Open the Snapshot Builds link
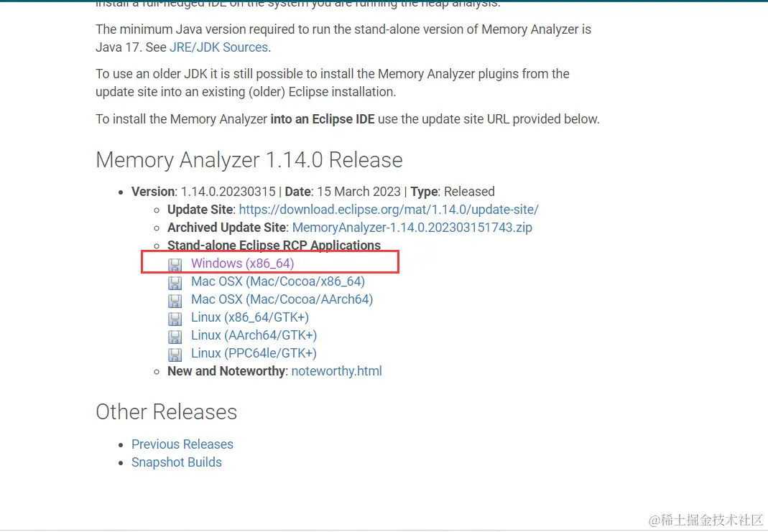 tap(176, 462)
